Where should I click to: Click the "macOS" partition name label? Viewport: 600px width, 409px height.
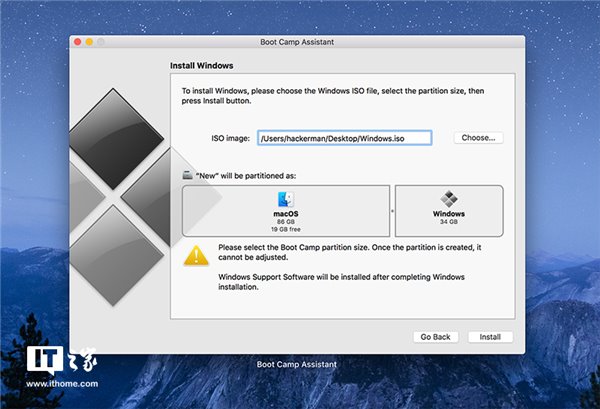(285, 213)
